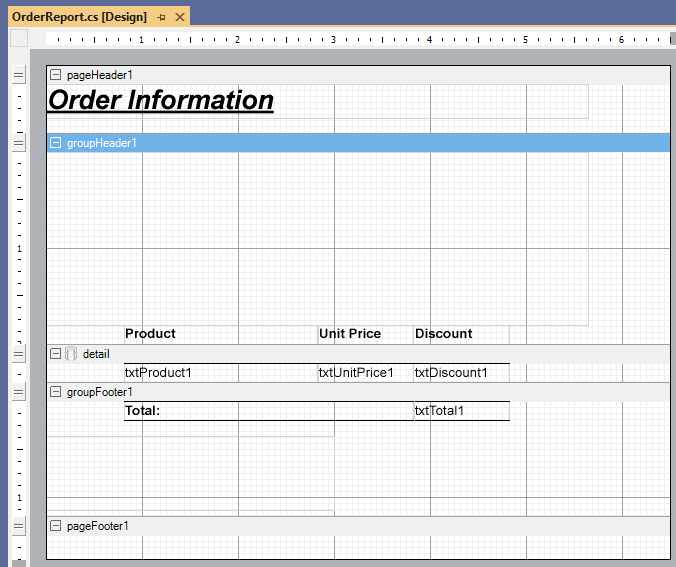Select the txtDiscount1 text box
676x567 pixels.
[x=461, y=373]
